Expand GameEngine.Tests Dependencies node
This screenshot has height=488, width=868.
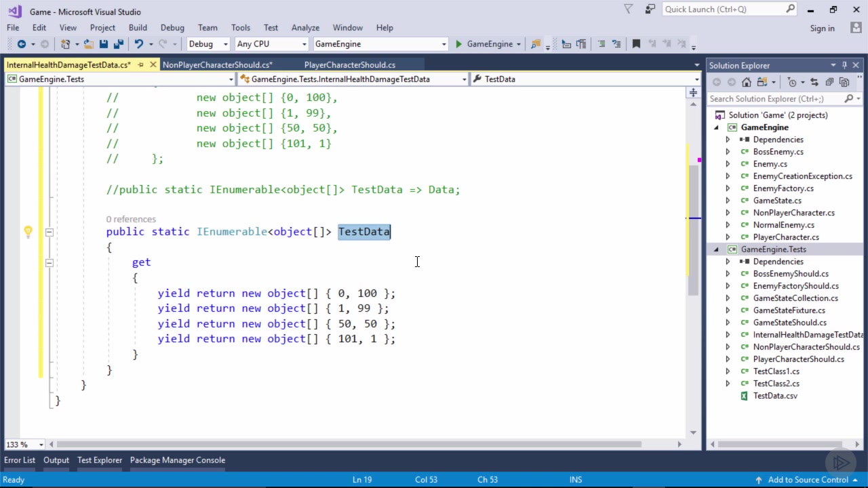(728, 262)
